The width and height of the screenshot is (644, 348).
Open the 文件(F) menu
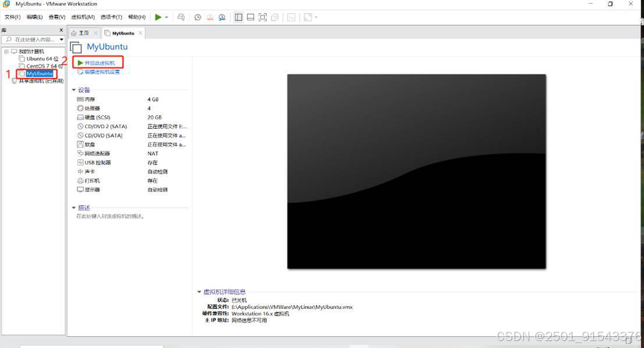click(12, 17)
